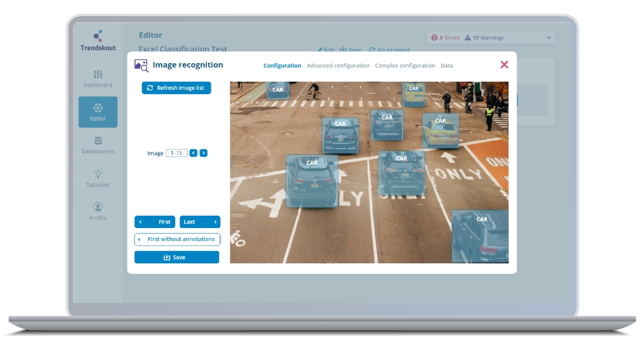
Task: Click the Image recognition header icon
Action: click(x=141, y=65)
